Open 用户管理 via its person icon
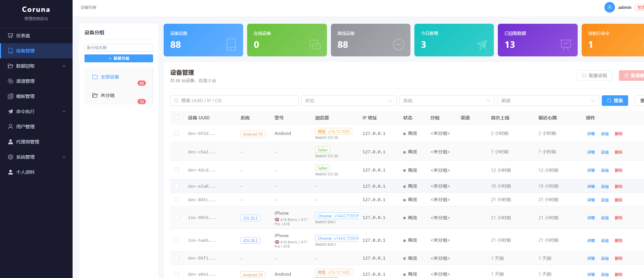Viewport: 644px width, 278px height. 11,127
